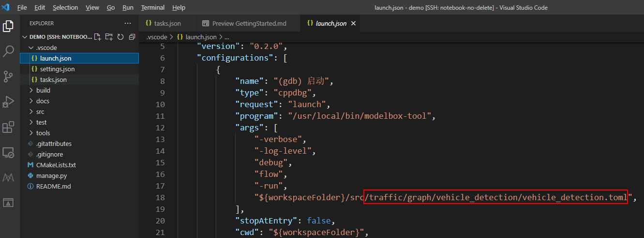Open the Search view in activity bar
The height and width of the screenshot is (238, 644).
tap(8, 51)
